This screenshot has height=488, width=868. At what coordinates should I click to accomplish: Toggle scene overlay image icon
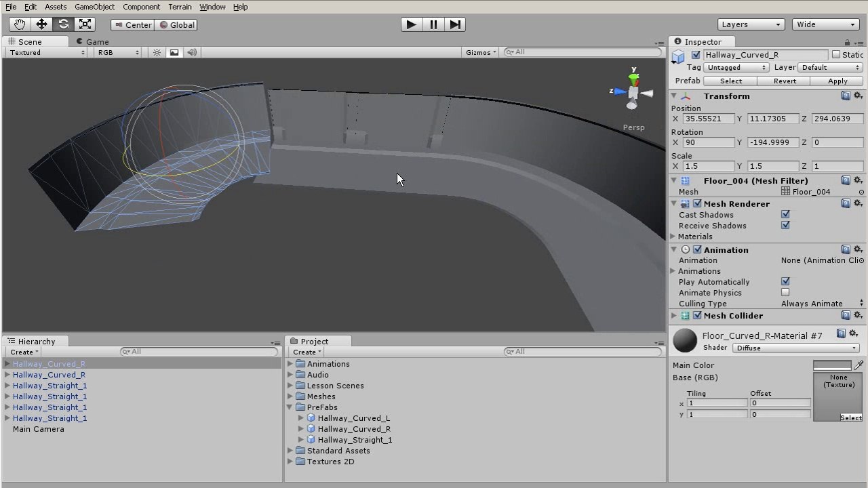pos(174,52)
